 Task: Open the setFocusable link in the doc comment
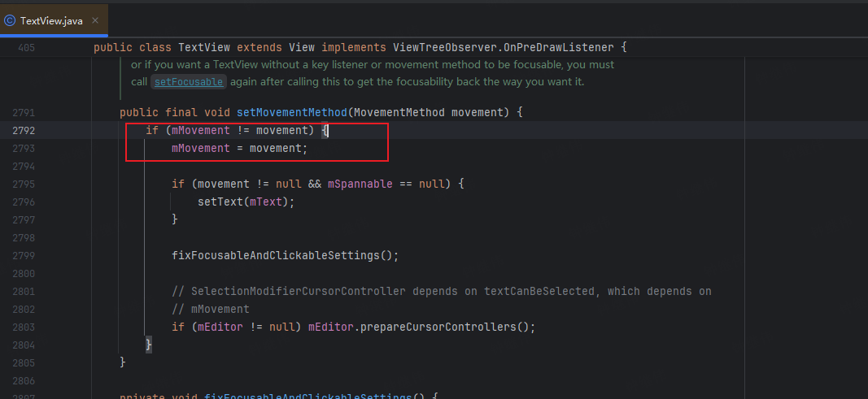tap(189, 82)
